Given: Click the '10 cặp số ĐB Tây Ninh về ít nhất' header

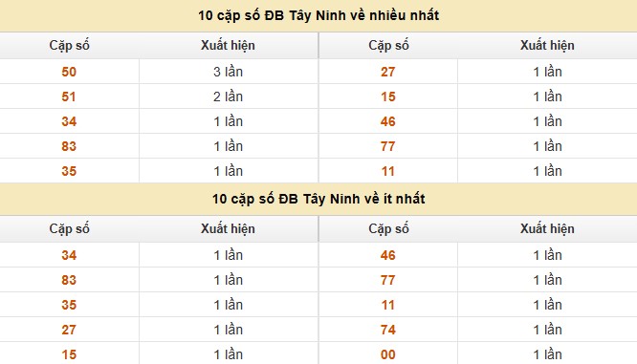Looking at the screenshot, I should pyautogui.click(x=318, y=199).
